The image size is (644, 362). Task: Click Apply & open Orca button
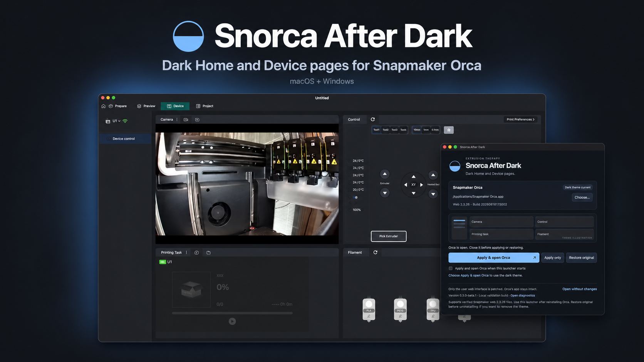coord(493,258)
